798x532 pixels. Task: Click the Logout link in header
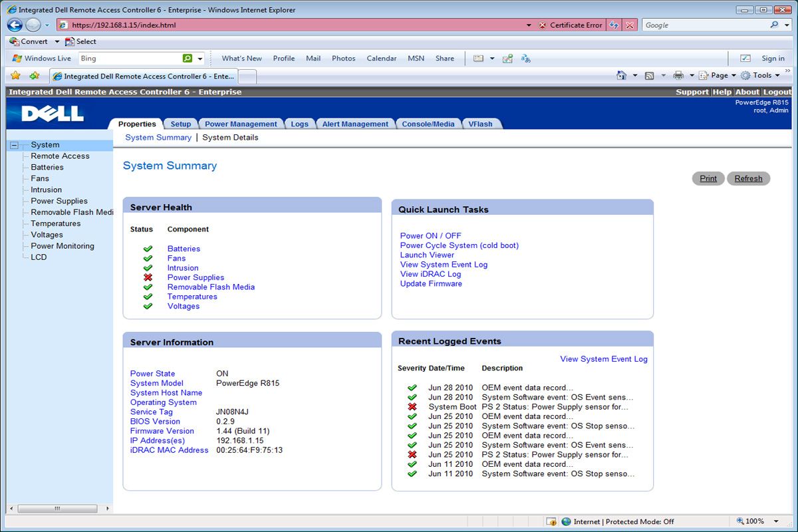point(777,92)
